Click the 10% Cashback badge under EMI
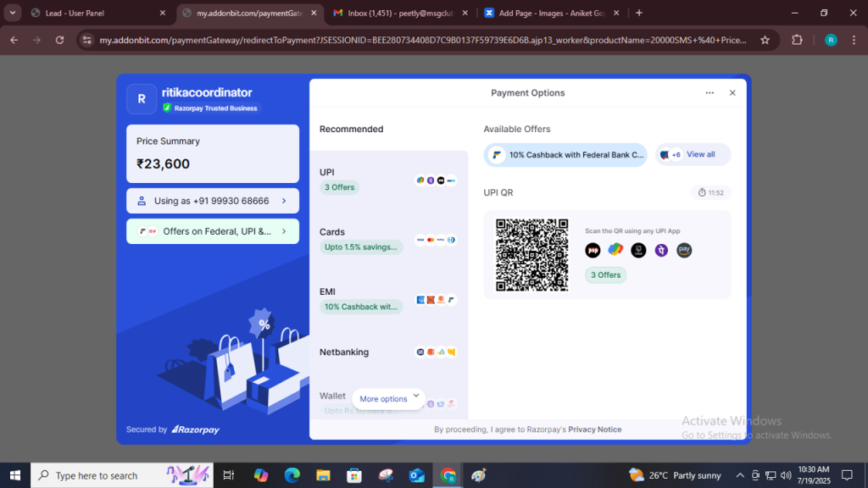The width and height of the screenshot is (868, 488). coord(361,307)
